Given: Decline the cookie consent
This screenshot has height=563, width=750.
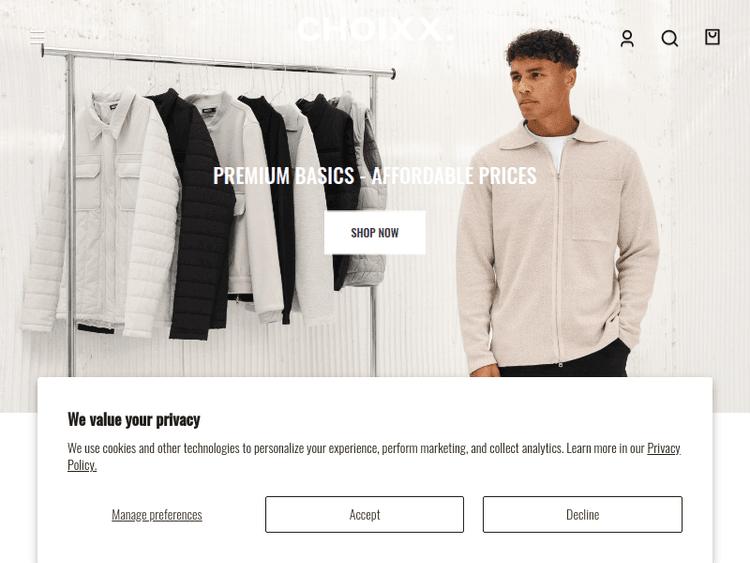Looking at the screenshot, I should point(583,514).
